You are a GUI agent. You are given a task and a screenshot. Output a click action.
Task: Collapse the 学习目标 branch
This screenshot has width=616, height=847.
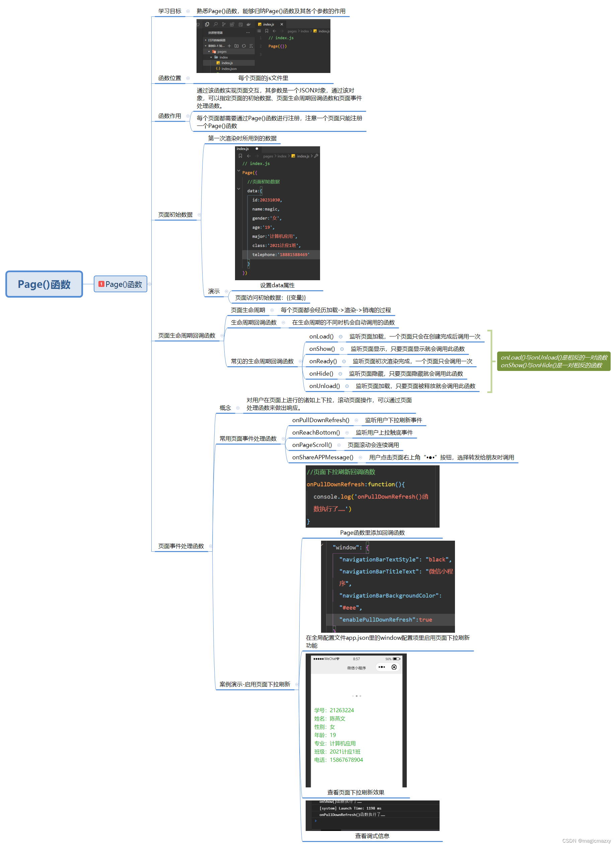(188, 11)
